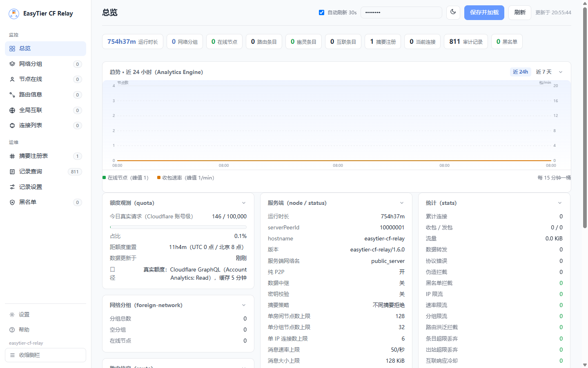
Task: Open 路由信息 via its route icon
Action: pyautogui.click(x=12, y=95)
